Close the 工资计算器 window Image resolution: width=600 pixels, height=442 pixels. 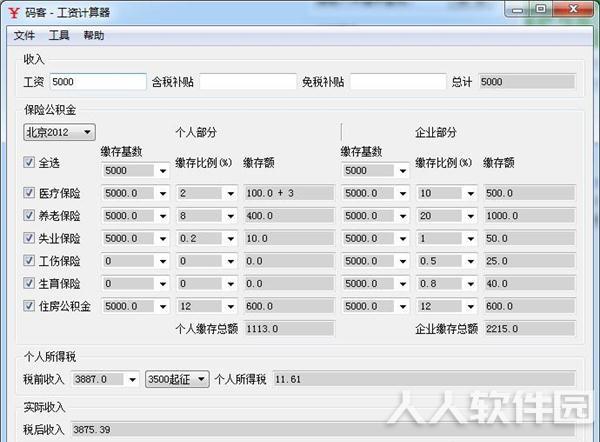573,9
